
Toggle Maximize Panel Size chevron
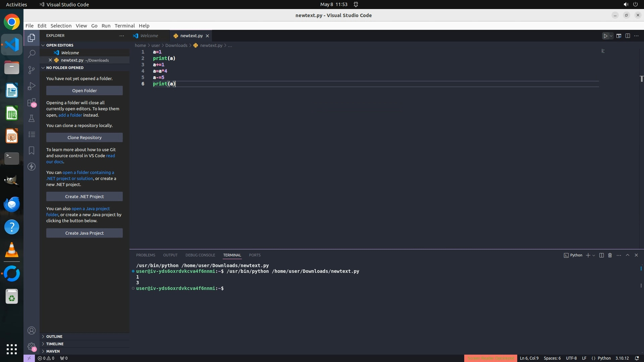click(628, 255)
